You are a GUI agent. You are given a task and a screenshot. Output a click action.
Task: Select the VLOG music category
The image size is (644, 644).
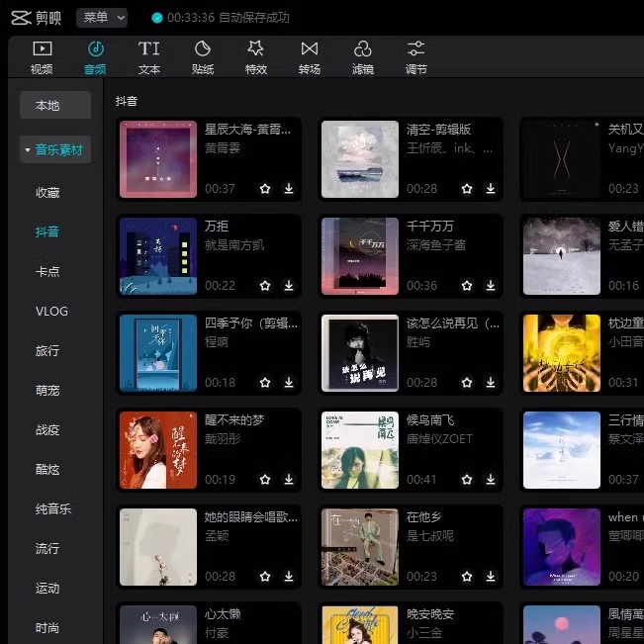pyautogui.click(x=51, y=312)
